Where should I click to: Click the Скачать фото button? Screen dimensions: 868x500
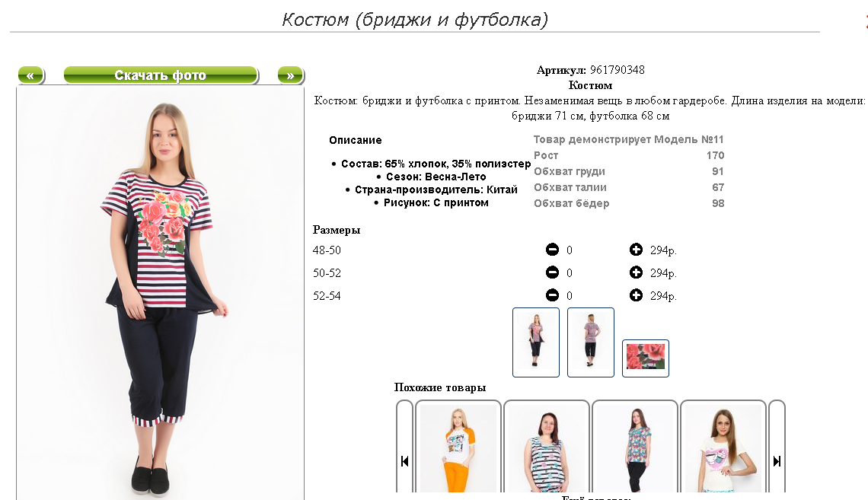[161, 75]
